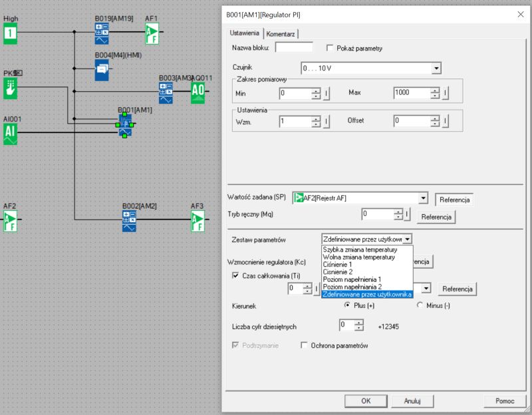Select the Minus (-) direction radio button
Image resolution: width=532 pixels, height=415 pixels.
[420, 305]
